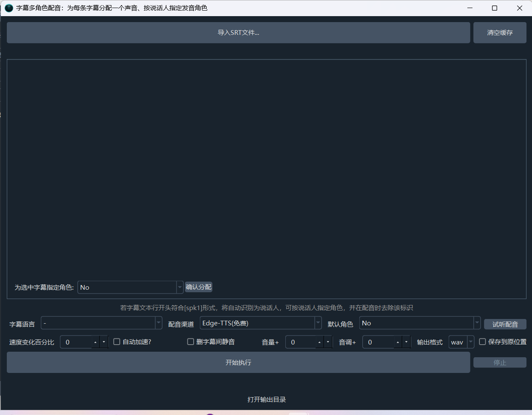Open the 配音渠道 Edge-TTS dropdown

coord(260,323)
